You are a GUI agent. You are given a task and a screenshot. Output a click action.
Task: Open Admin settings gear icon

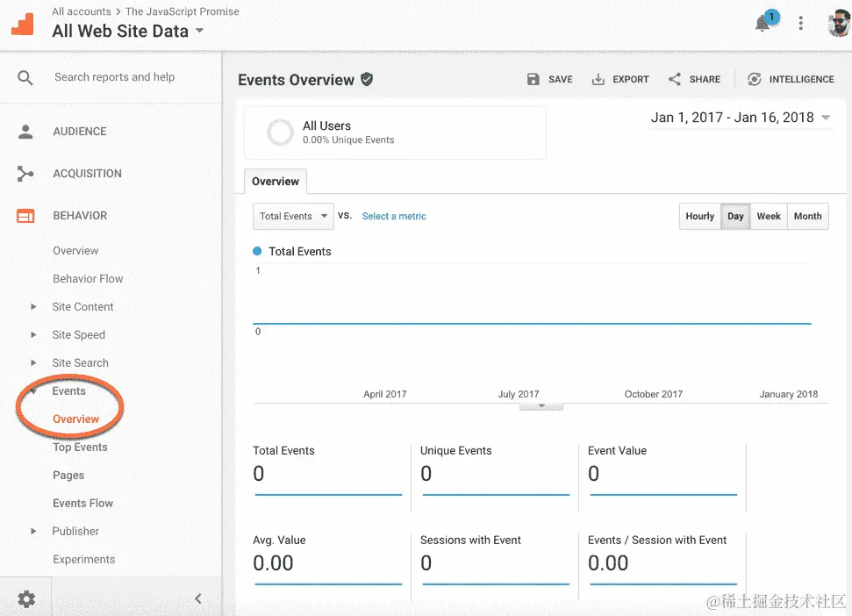26,599
